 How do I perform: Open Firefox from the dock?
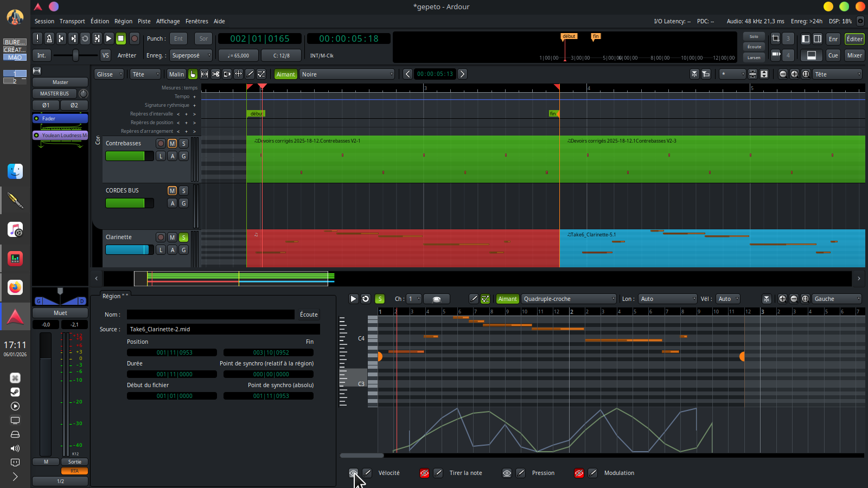pyautogui.click(x=15, y=287)
